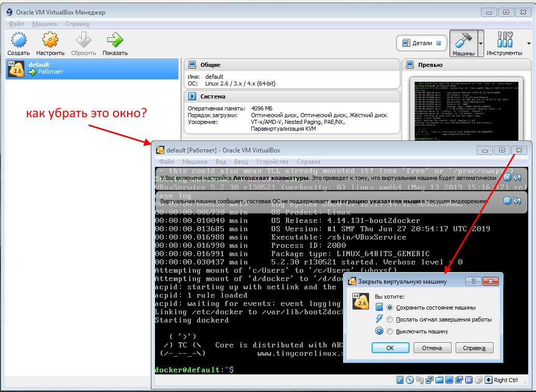Screen dimensions: 536x392
Task: Dismiss the mouse integration notification
Action: pos(507,201)
